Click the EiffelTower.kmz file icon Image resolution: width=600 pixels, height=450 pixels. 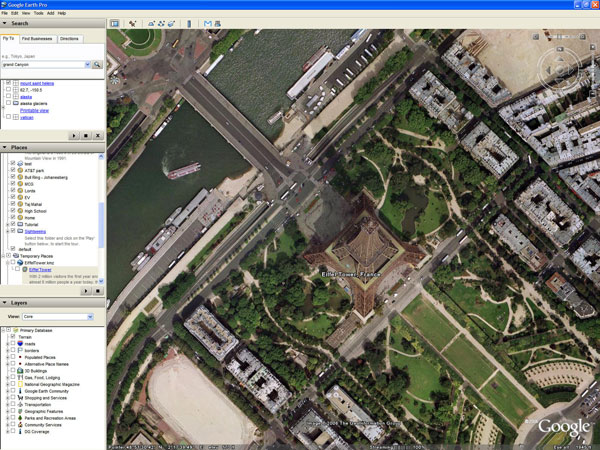click(x=20, y=263)
